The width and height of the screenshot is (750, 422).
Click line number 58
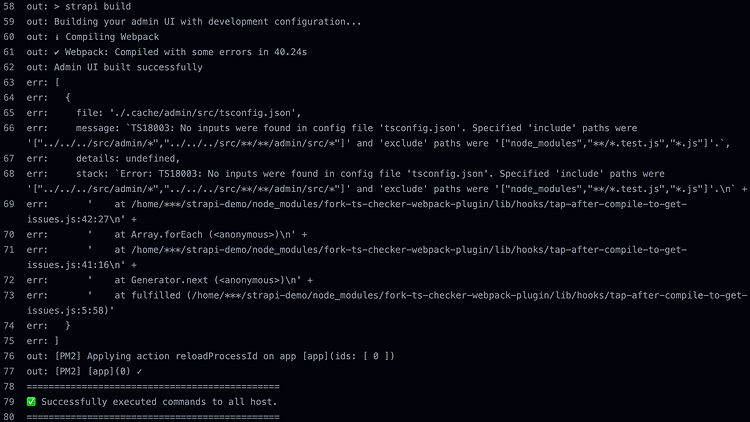9,7
